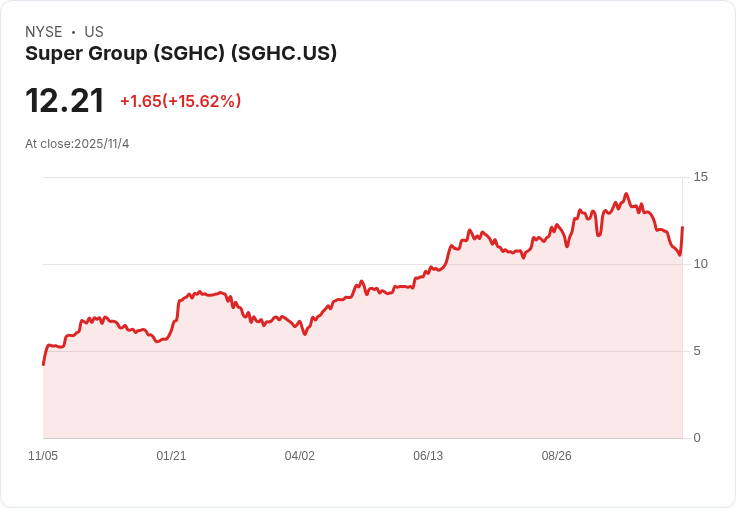Click the rightmost end of the price line
Screen dimensions: 736x508
coord(682,228)
